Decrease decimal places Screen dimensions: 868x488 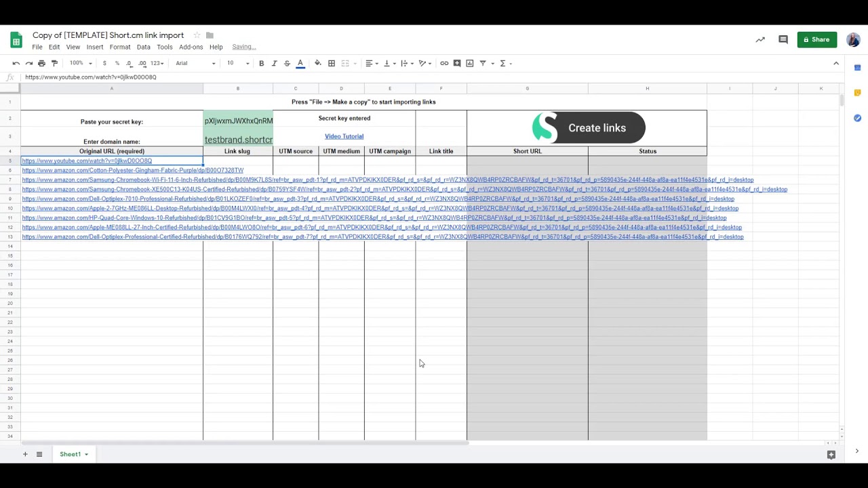(129, 63)
